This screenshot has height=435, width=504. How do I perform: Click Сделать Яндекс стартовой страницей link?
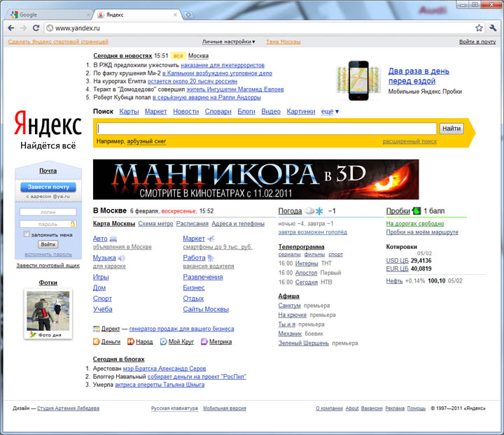pyautogui.click(x=58, y=42)
